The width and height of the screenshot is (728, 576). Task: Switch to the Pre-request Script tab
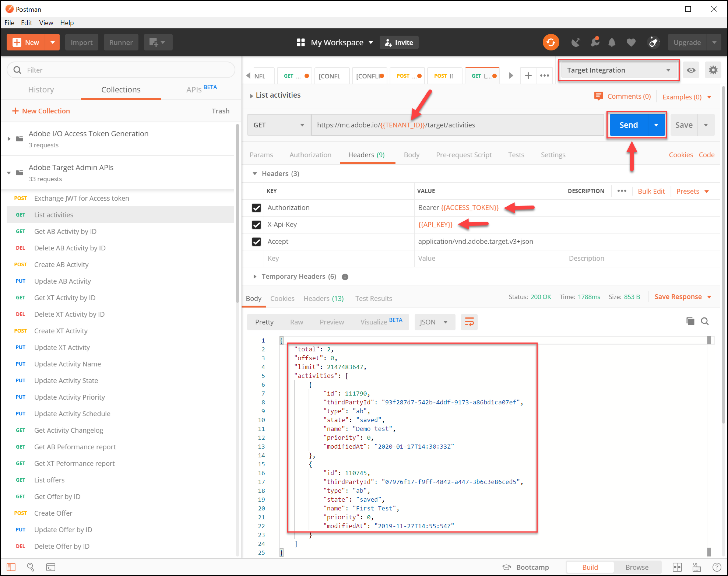click(463, 155)
